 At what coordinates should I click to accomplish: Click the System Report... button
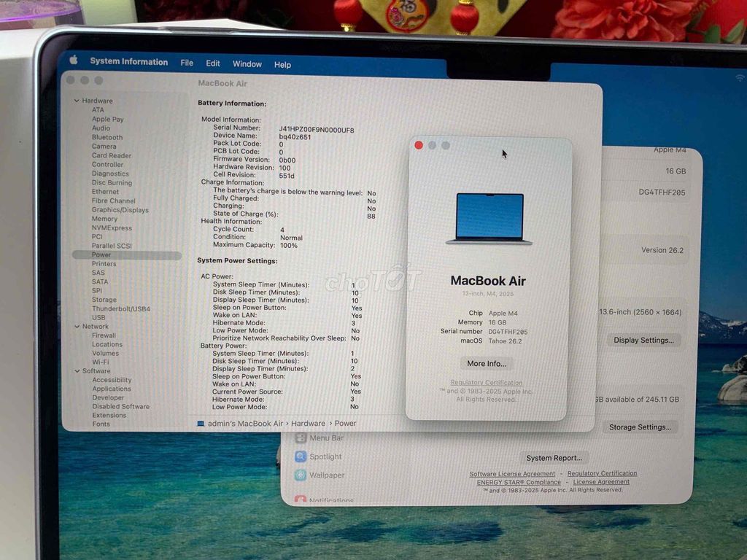pyautogui.click(x=554, y=458)
